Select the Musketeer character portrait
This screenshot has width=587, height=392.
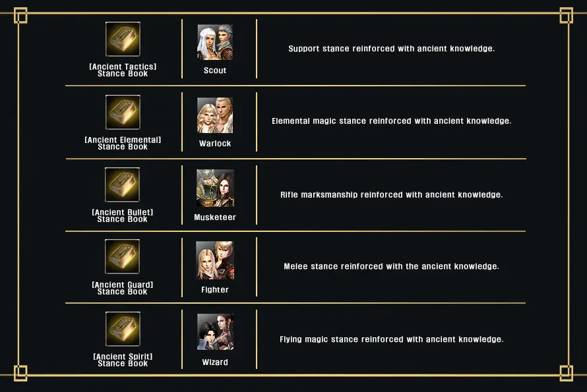point(215,188)
